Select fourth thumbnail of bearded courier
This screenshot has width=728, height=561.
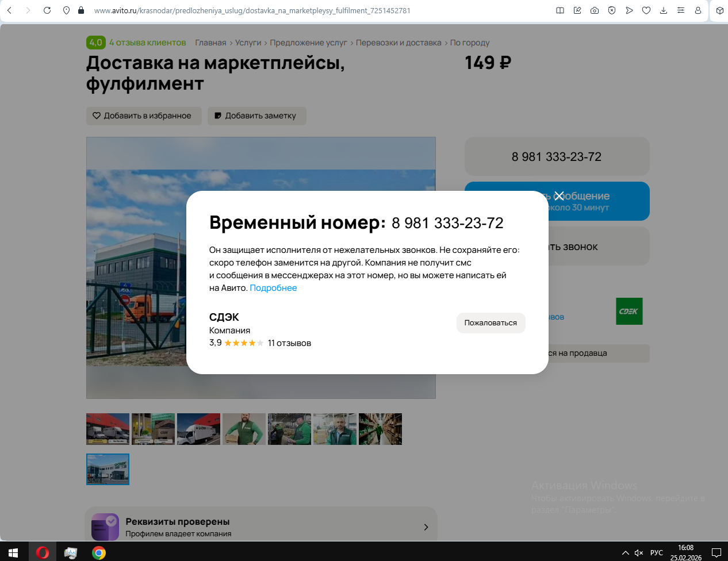[244, 429]
